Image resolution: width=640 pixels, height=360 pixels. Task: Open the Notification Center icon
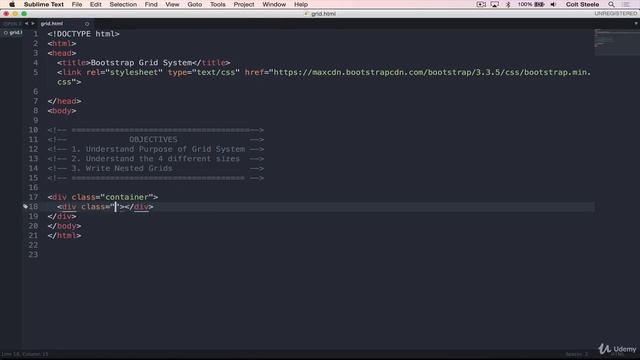coord(626,4)
